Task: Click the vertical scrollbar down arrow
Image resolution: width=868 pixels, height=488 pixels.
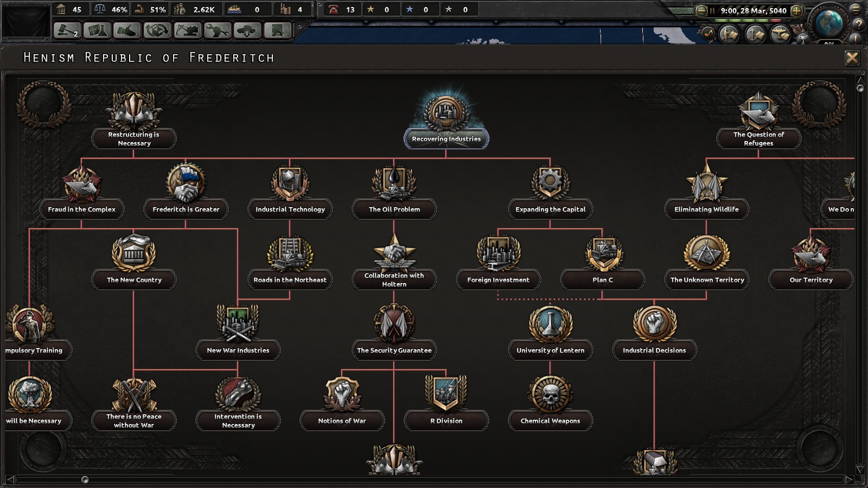Action: (x=860, y=470)
